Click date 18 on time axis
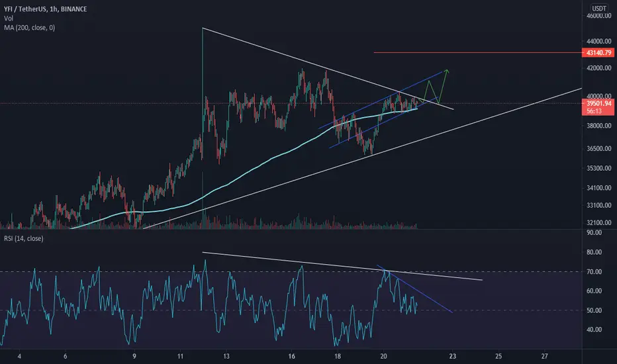The width and height of the screenshot is (617, 364). point(338,357)
